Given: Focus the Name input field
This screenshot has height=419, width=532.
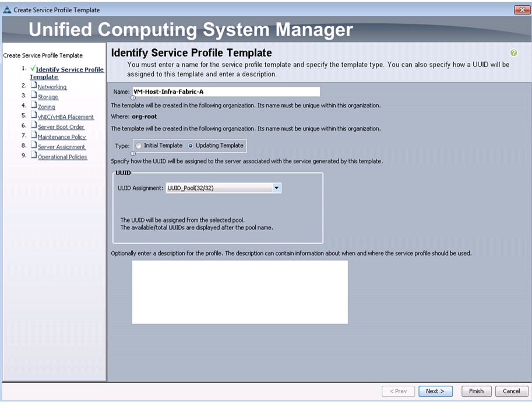Looking at the screenshot, I should [226, 91].
